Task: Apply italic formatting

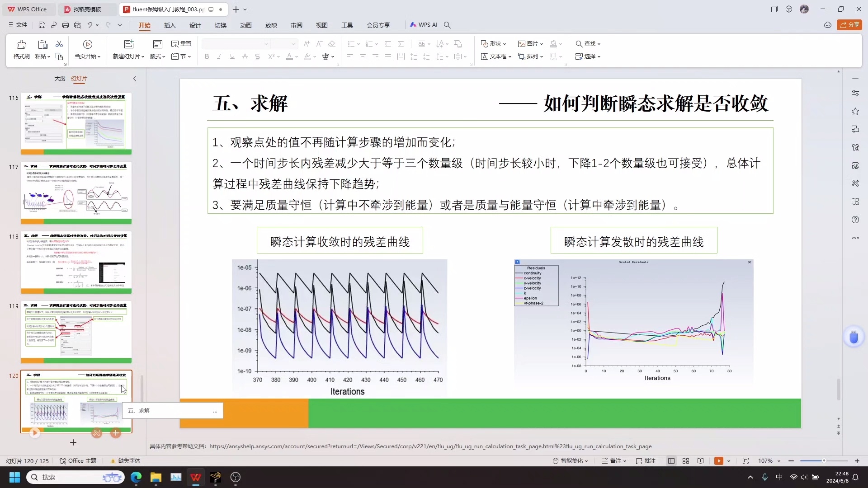Action: point(219,56)
